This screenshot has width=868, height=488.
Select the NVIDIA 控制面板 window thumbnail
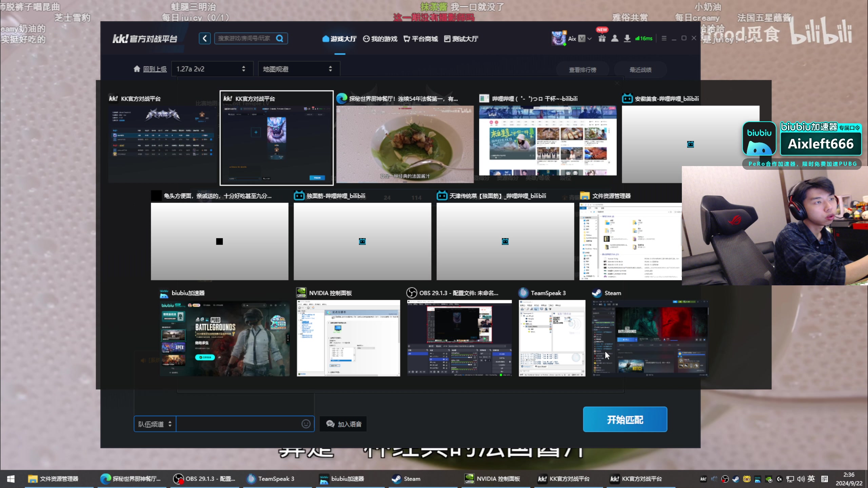[349, 338]
